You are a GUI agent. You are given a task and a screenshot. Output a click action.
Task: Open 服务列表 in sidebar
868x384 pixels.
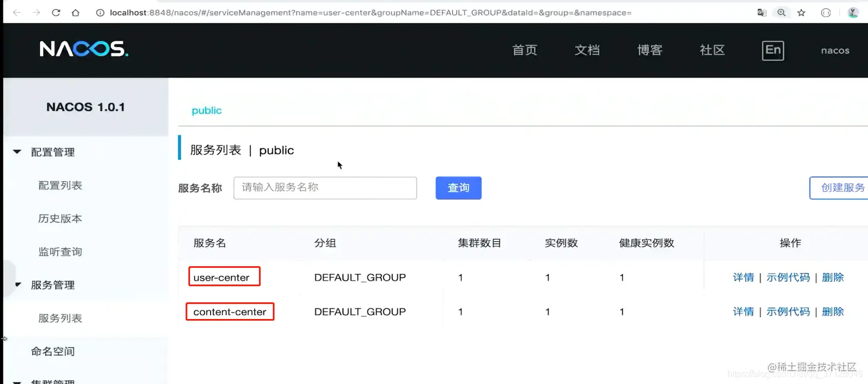point(60,318)
